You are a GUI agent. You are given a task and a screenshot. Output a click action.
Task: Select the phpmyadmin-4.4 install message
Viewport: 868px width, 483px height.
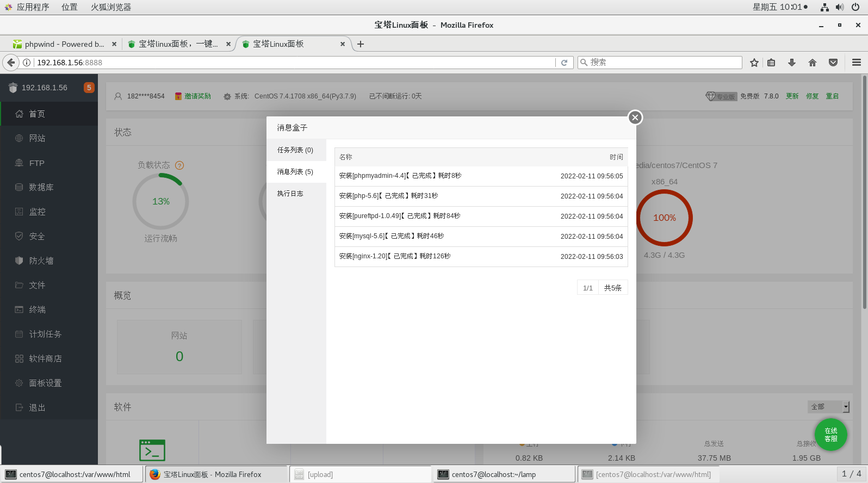pyautogui.click(x=481, y=176)
